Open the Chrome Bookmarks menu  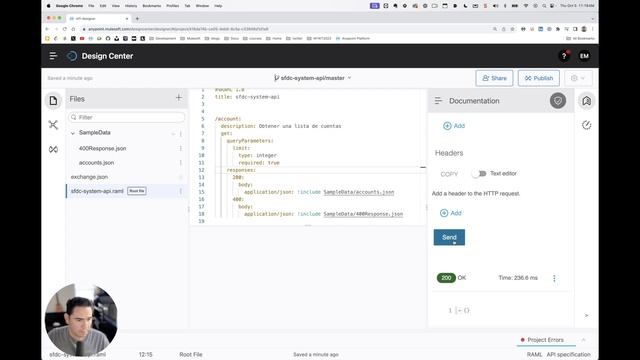[152, 6]
